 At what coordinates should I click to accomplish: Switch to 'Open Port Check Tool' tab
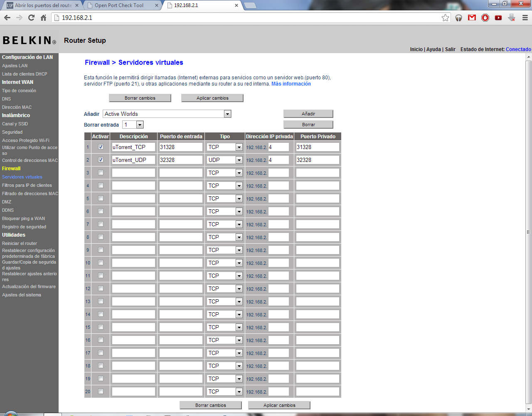121,5
